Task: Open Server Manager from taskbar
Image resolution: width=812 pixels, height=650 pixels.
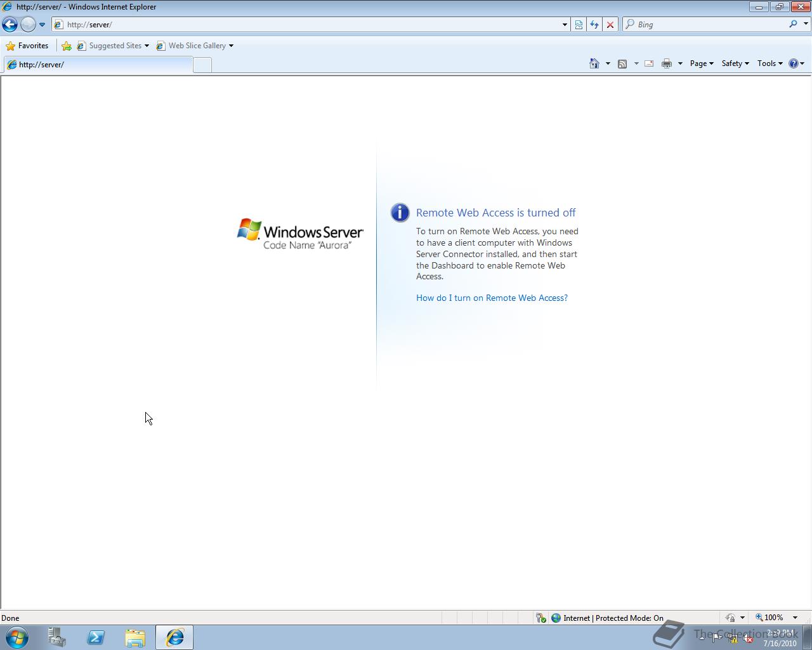Action: point(57,637)
